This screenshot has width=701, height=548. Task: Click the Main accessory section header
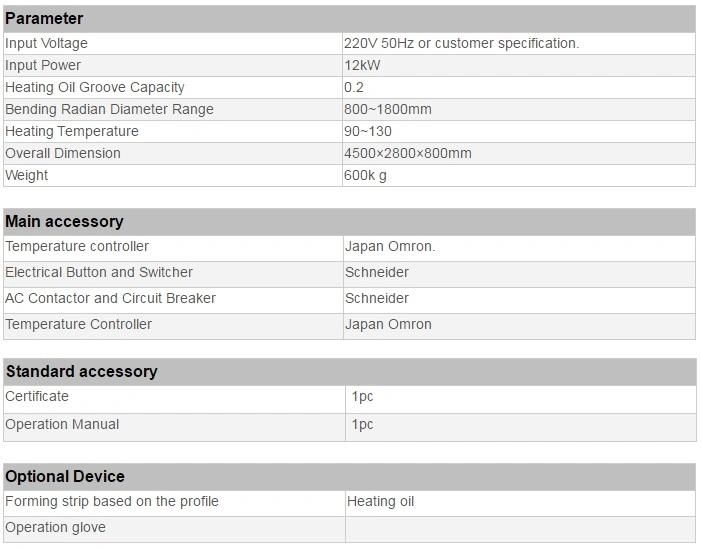click(x=349, y=222)
